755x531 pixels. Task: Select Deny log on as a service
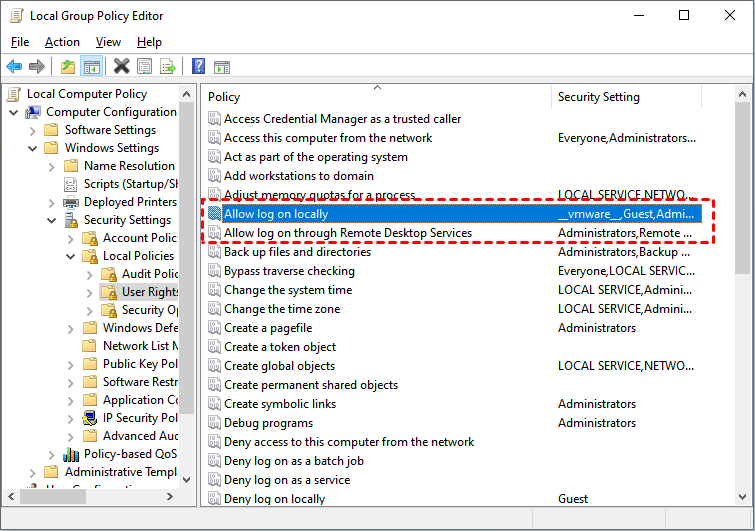pos(286,480)
